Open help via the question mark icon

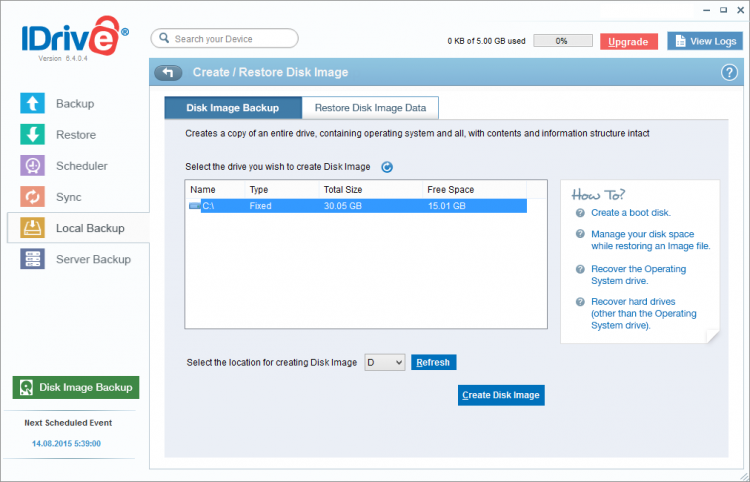click(x=729, y=73)
